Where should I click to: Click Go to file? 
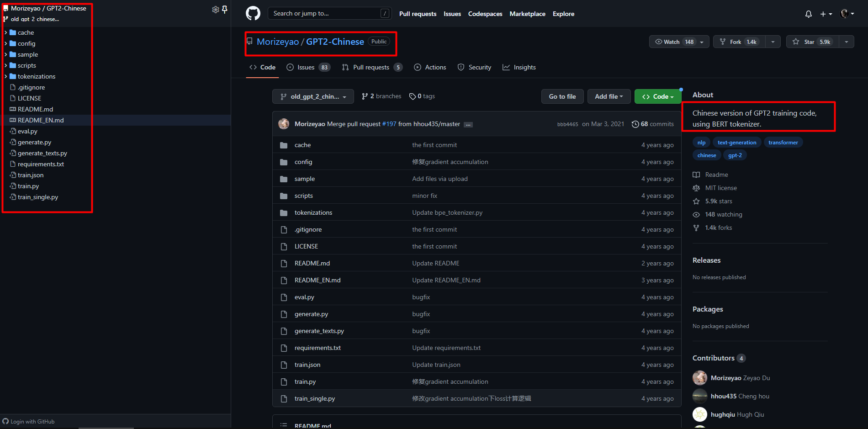[x=562, y=96]
